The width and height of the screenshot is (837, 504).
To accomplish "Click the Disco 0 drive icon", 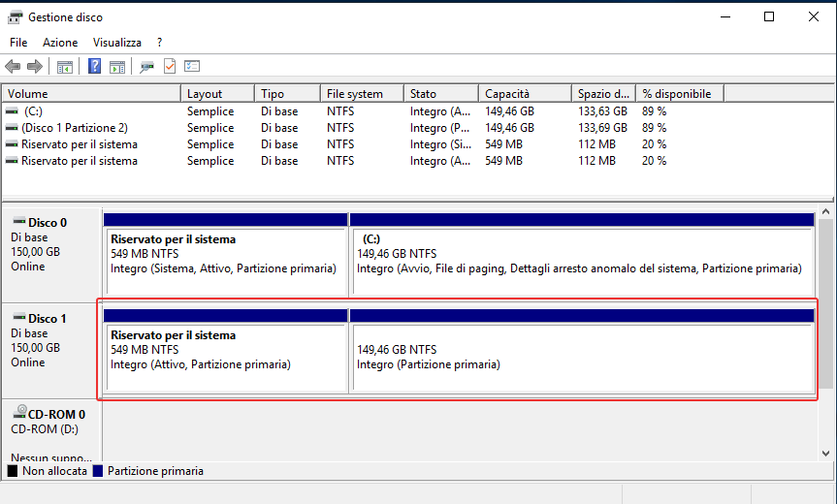I will point(19,221).
